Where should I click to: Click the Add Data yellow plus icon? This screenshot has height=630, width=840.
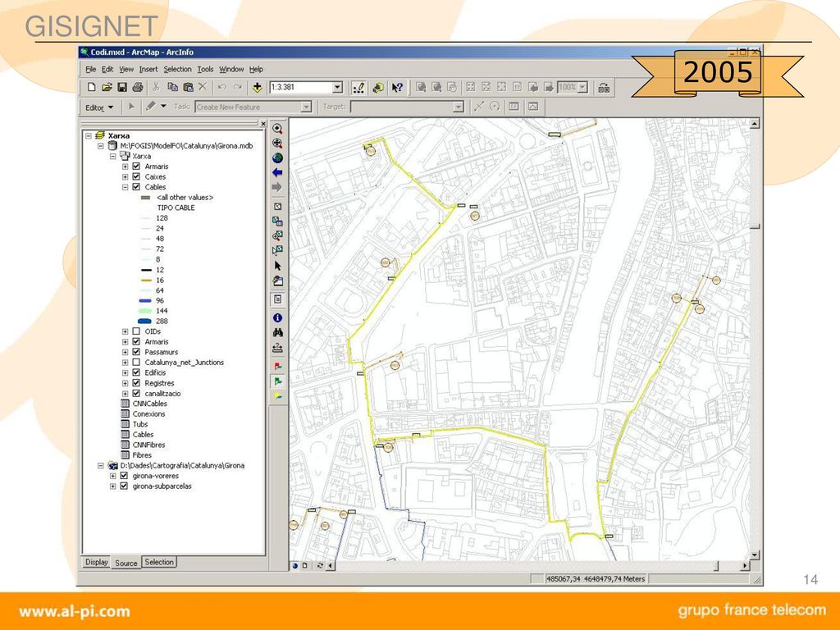point(257,87)
